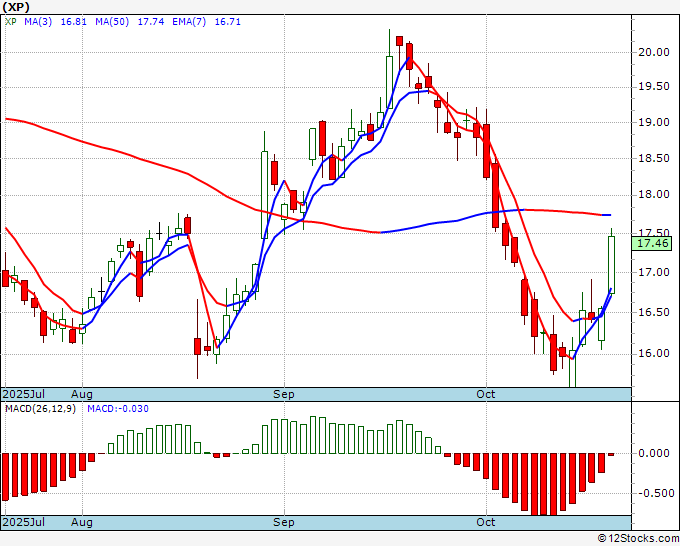Click the 0.000 MACD axis label
The image size is (680, 546).
click(654, 453)
